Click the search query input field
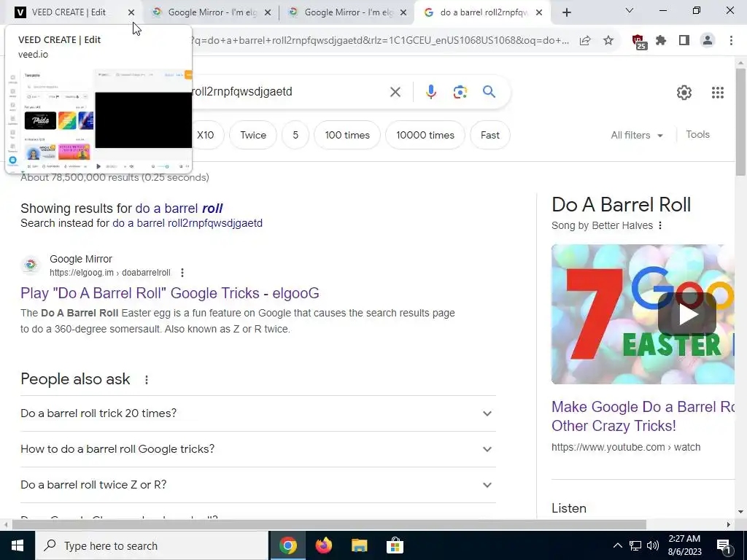This screenshot has height=560, width=747. tap(288, 91)
